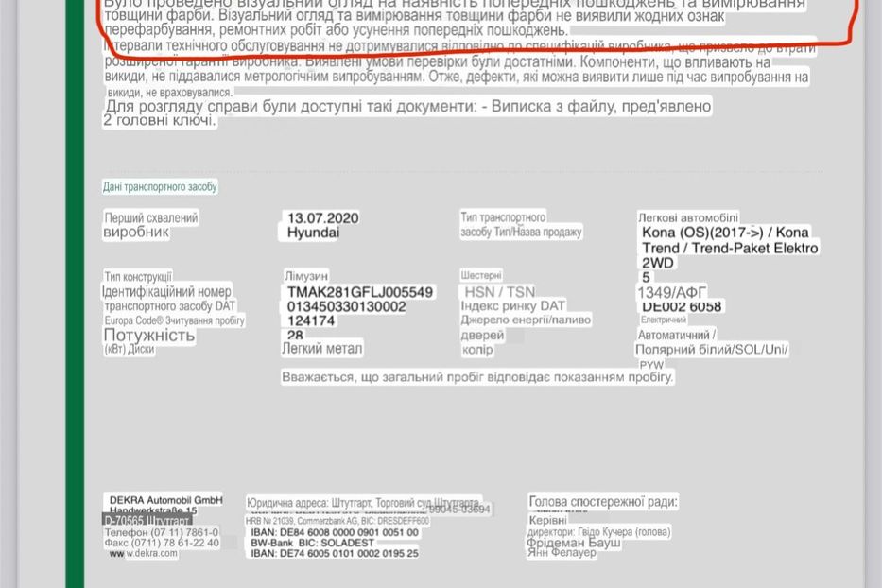Select the 'Легкові автомобілі' vehicle type
The image size is (882, 588).
point(688,217)
